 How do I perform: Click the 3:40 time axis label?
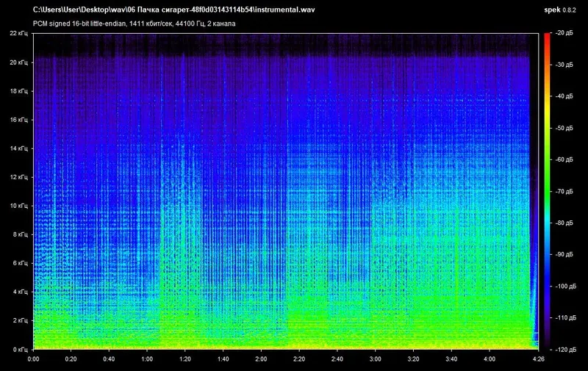[x=451, y=359]
